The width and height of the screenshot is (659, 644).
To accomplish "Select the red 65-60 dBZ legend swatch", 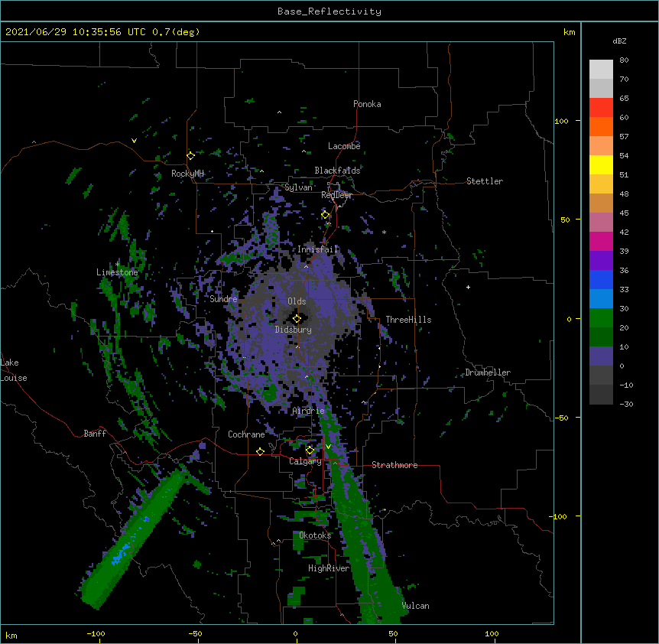I will 601,107.
